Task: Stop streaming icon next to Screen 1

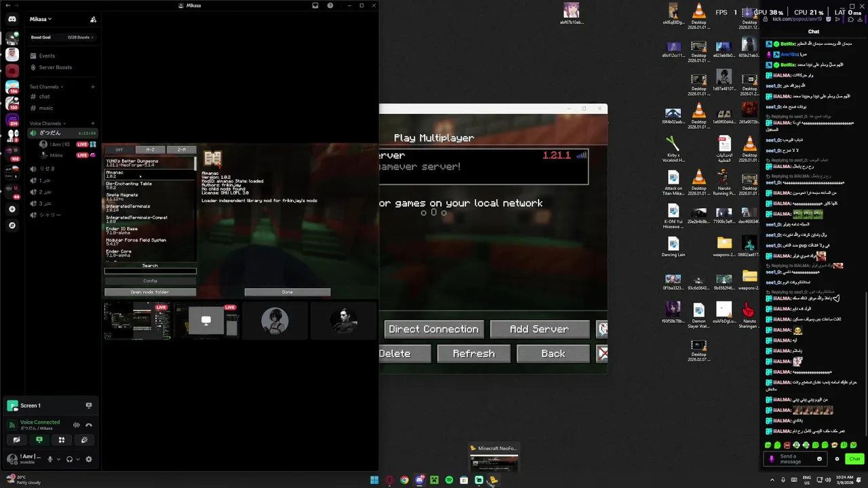Action: tap(89, 405)
